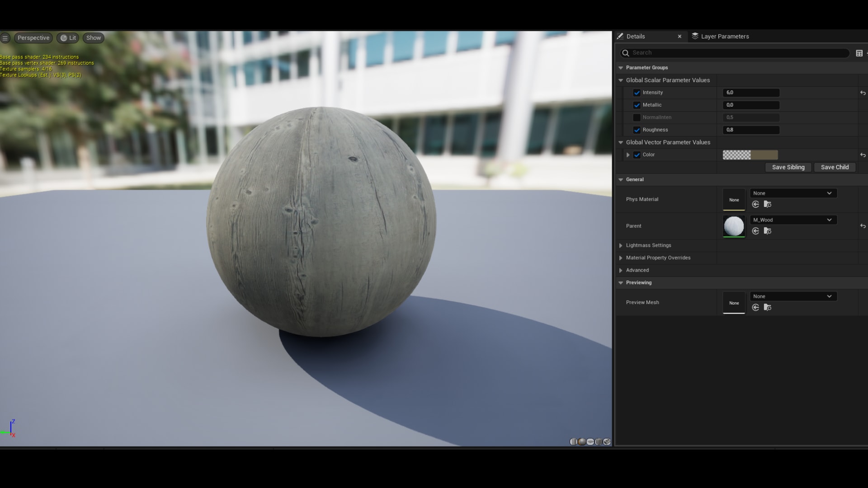Enable the NormalInten parameter checkbox
868x488 pixels.
click(637, 117)
